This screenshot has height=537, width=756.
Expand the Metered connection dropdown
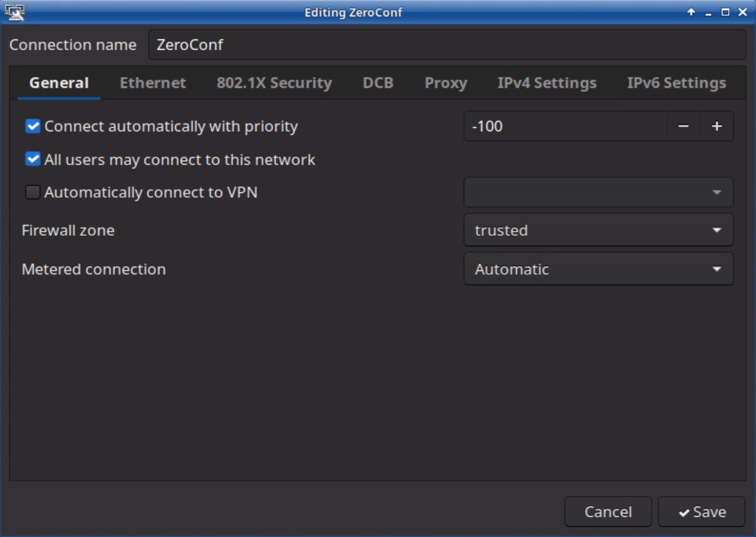click(x=598, y=269)
